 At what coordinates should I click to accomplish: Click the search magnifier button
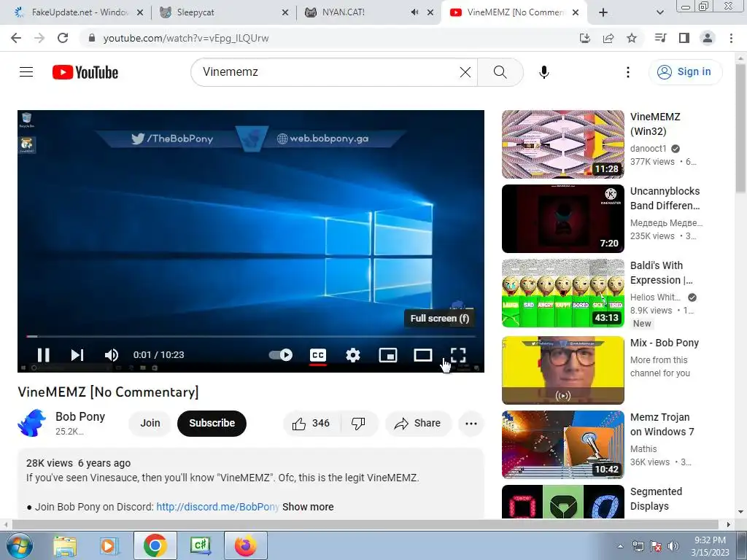click(x=500, y=72)
